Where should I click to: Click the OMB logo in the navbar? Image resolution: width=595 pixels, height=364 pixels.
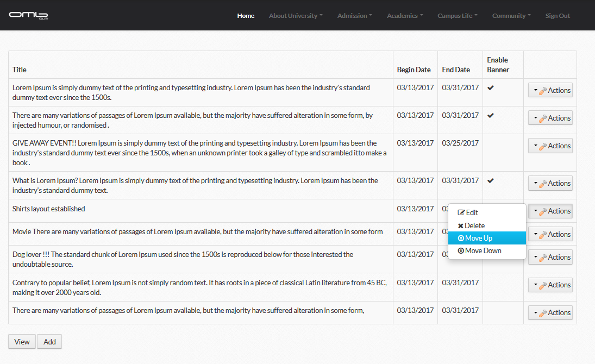click(29, 15)
